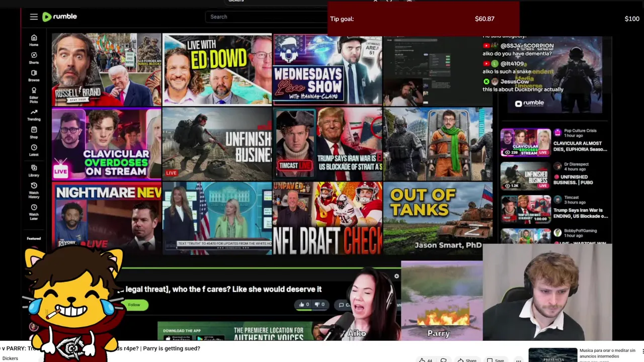
Task: Open the White House briefing thumbnail
Action: tap(217, 217)
